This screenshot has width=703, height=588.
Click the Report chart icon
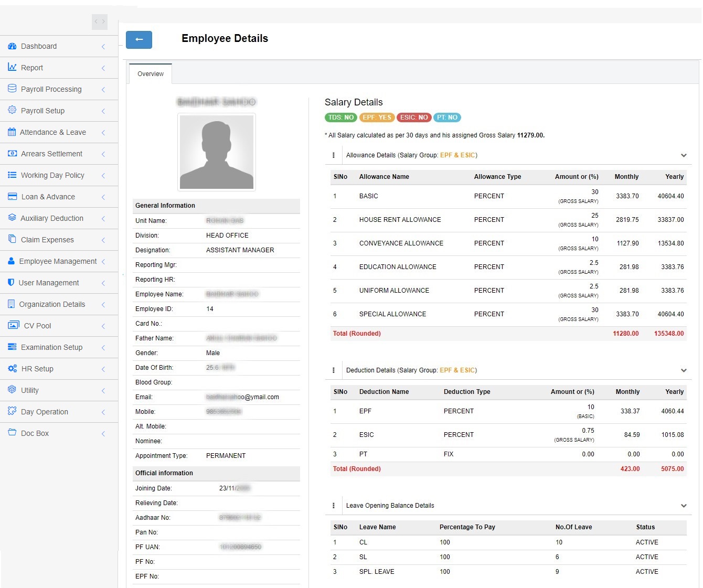[12, 67]
